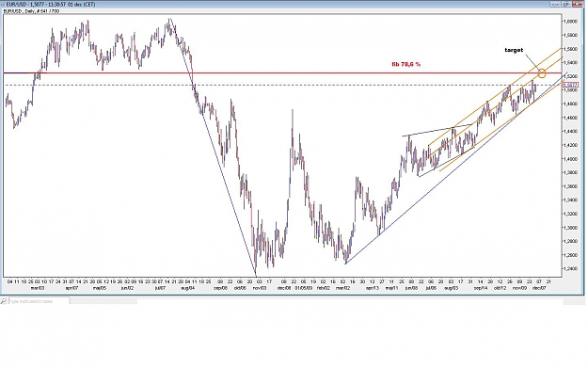Viewport: 588px width, 368px height.
Task: Click the "fib 78,6 %" red label
Action: [x=406, y=64]
